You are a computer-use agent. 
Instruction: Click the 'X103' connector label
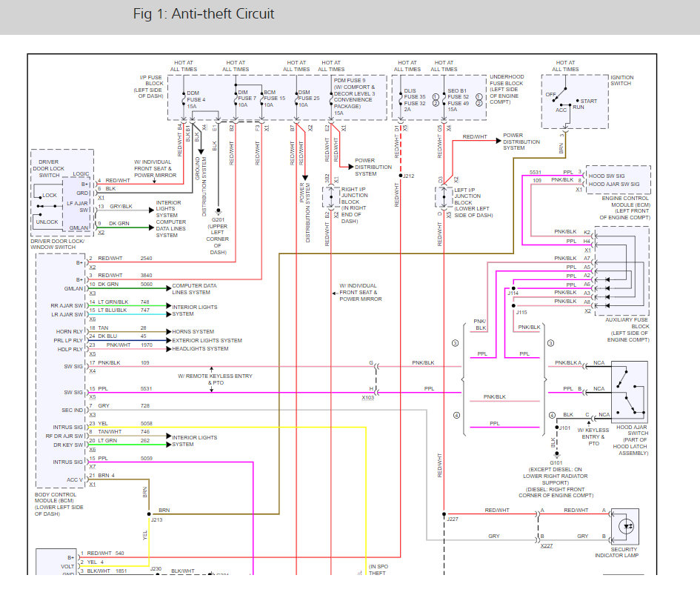pyautogui.click(x=368, y=397)
